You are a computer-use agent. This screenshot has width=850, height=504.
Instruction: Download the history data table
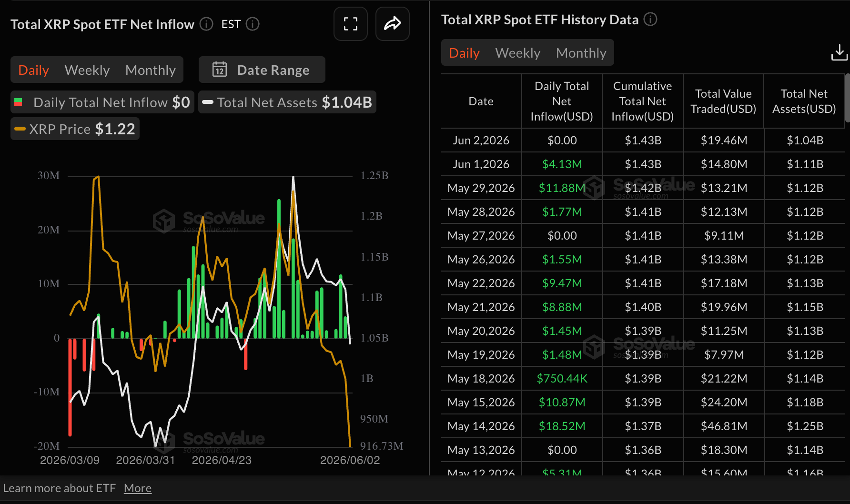[839, 53]
